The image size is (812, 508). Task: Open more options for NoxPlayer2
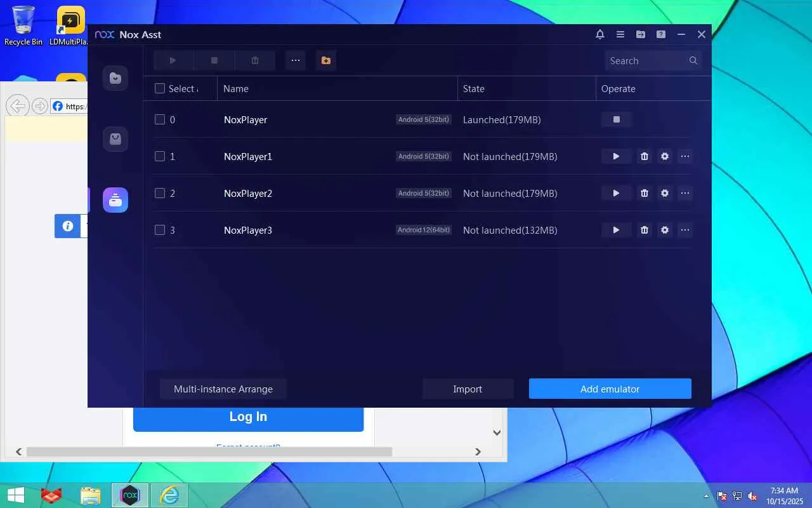pyautogui.click(x=685, y=193)
